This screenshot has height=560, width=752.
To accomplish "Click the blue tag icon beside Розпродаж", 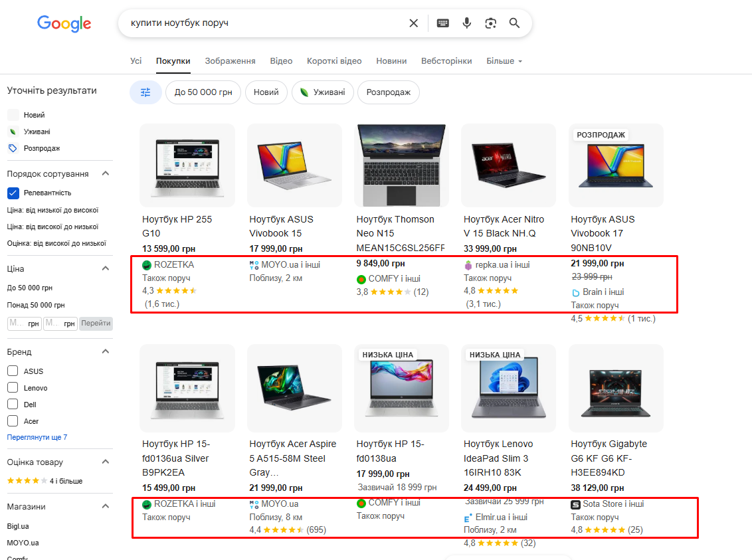I will pyautogui.click(x=13, y=148).
